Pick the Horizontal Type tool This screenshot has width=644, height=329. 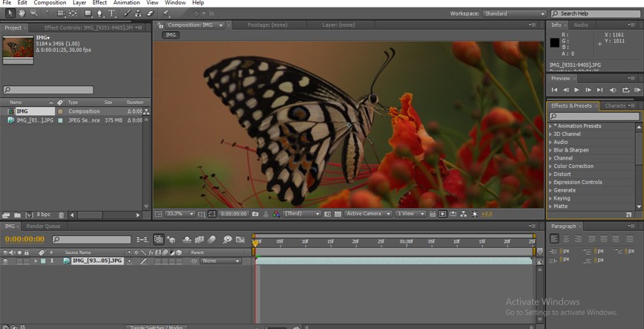[112, 13]
